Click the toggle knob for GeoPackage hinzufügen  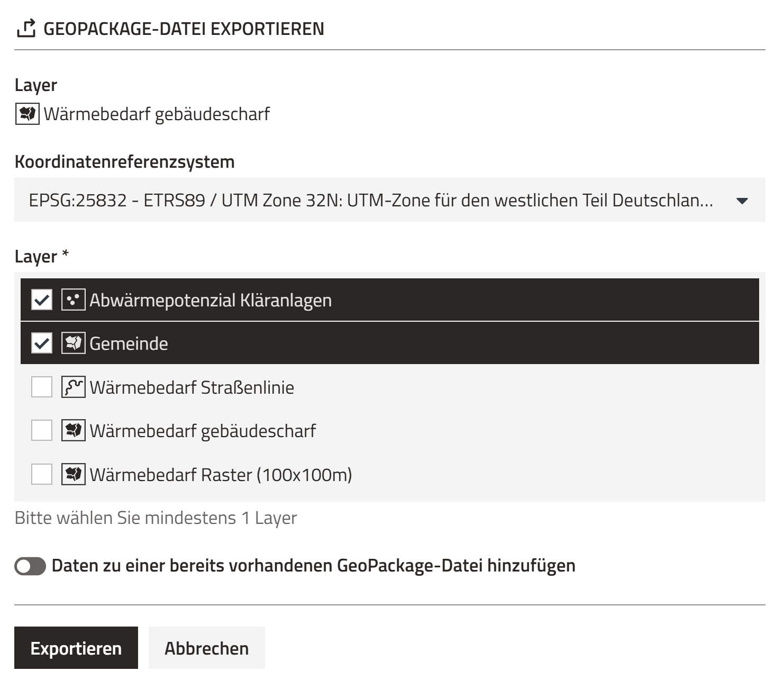pyautogui.click(x=26, y=567)
